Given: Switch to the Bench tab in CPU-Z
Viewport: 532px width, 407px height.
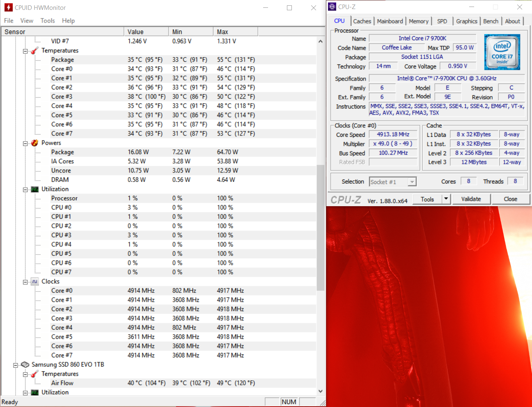Looking at the screenshot, I should coord(491,21).
